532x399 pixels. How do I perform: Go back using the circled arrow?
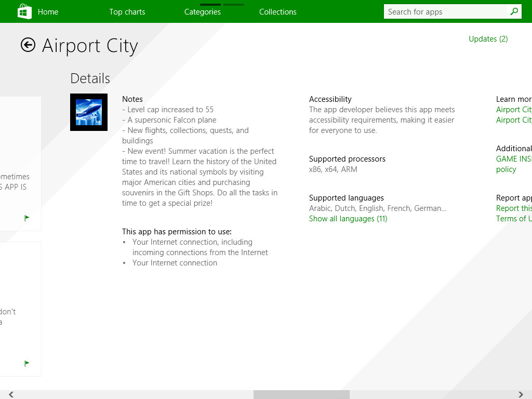(x=28, y=45)
